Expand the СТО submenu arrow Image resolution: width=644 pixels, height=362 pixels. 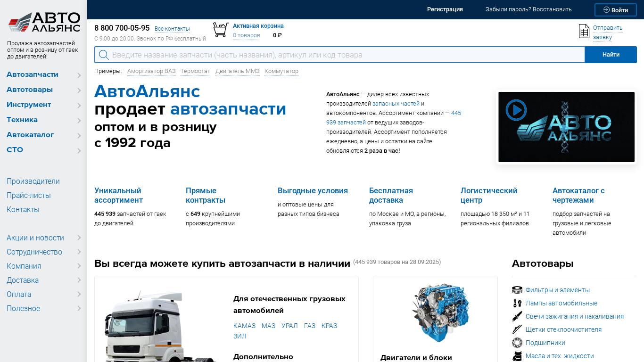79,150
